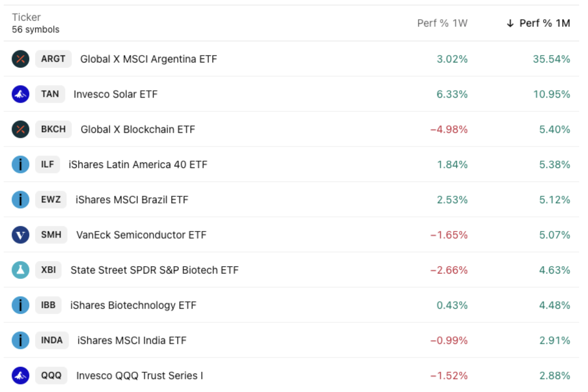This screenshot has height=392, width=588.
Task: Click the Ticker column header
Action: [x=26, y=17]
